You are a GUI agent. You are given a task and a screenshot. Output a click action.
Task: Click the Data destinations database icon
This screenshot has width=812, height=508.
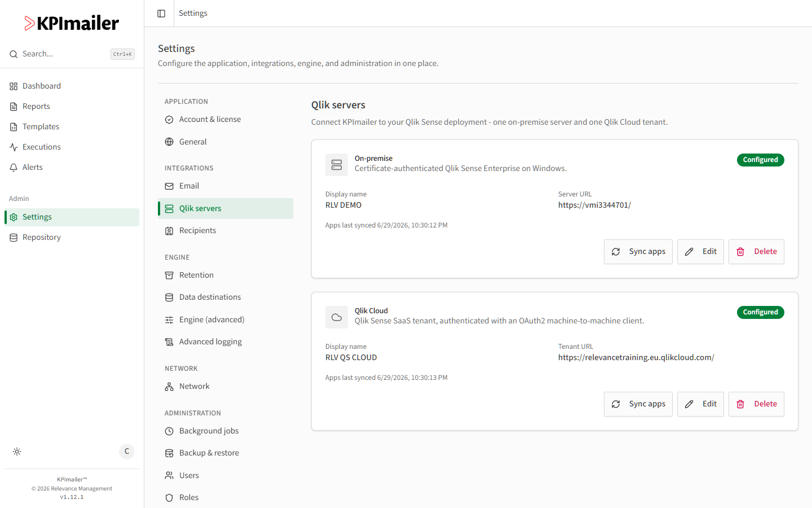[169, 297]
